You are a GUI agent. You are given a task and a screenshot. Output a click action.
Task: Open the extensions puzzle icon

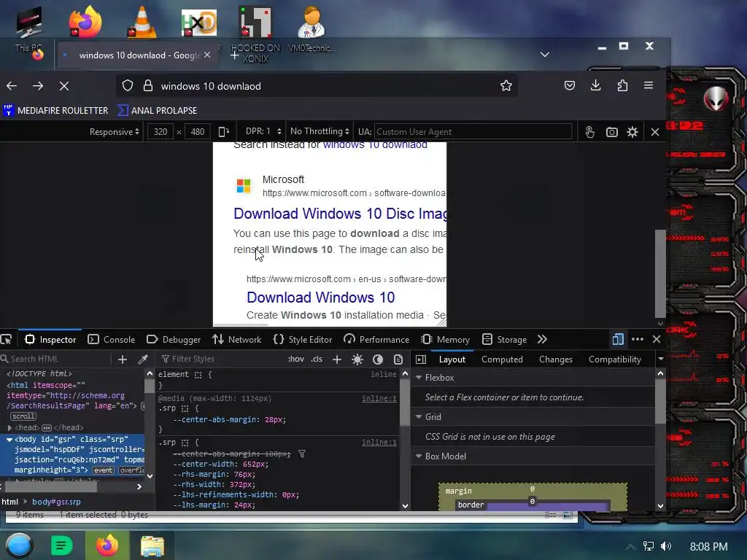[x=622, y=86]
